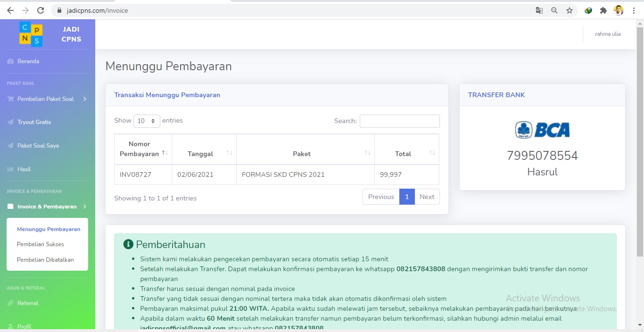Image resolution: width=644 pixels, height=332 pixels.
Task: Open the Hasil results chart icon
Action: [10, 169]
